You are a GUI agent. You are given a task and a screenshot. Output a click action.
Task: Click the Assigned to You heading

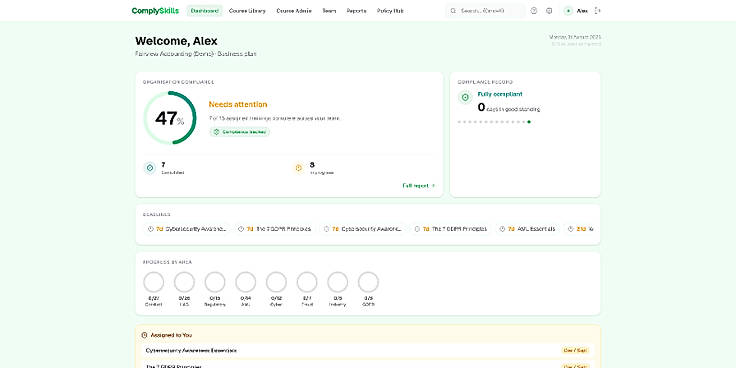click(171, 335)
